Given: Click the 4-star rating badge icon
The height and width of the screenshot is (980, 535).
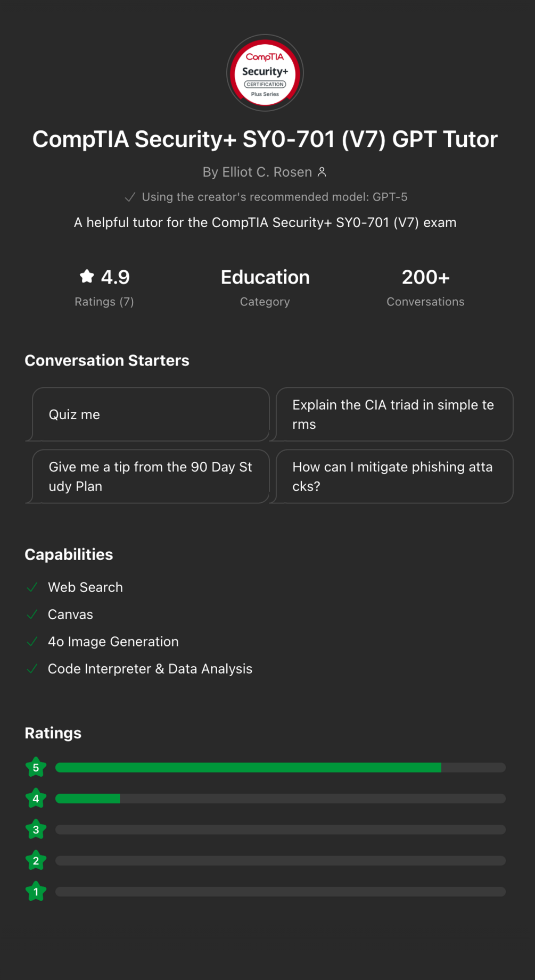Looking at the screenshot, I should 36,798.
